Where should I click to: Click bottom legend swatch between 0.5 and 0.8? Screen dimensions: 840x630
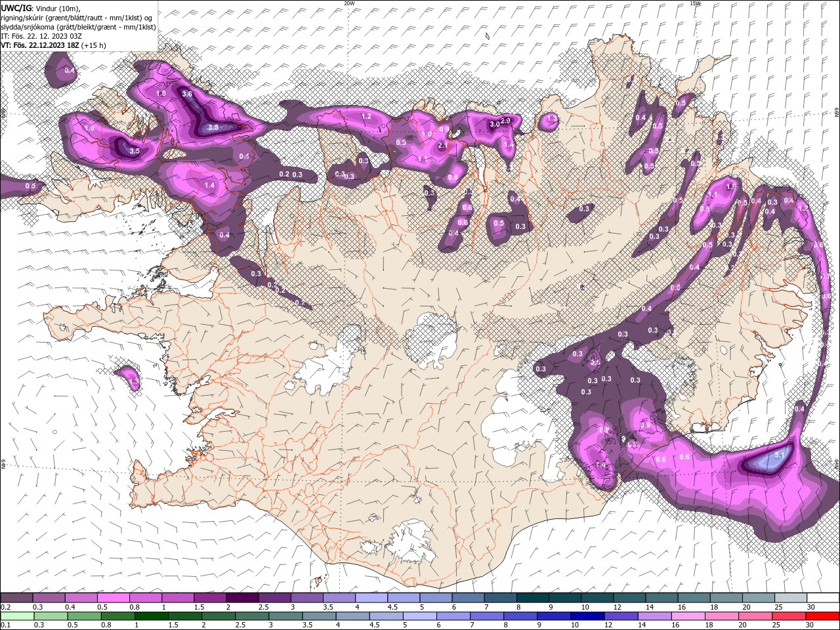[x=84, y=616]
